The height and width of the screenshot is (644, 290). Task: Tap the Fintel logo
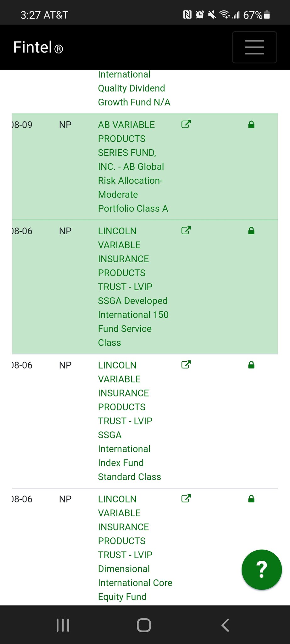pyautogui.click(x=38, y=48)
